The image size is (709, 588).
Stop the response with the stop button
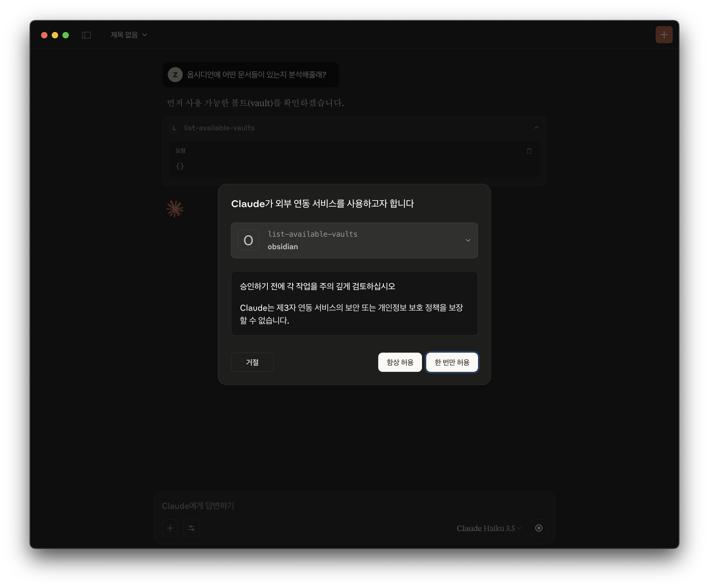pyautogui.click(x=539, y=528)
